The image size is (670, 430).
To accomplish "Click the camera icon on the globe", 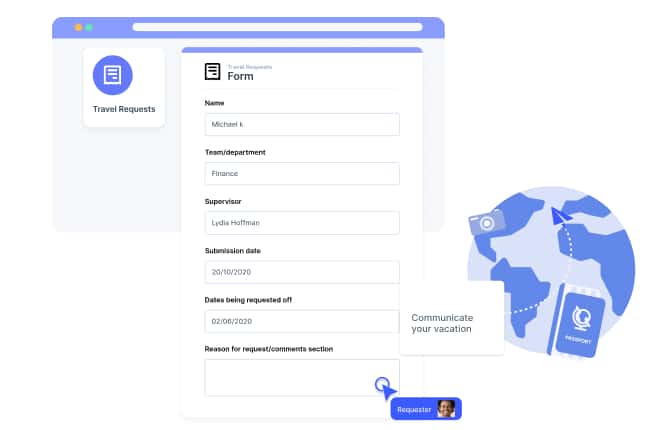I will (486, 223).
